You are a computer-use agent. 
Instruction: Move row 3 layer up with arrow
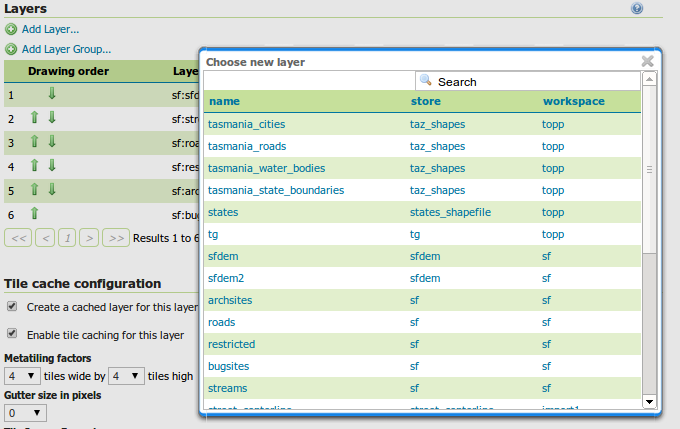pyautogui.click(x=34, y=141)
